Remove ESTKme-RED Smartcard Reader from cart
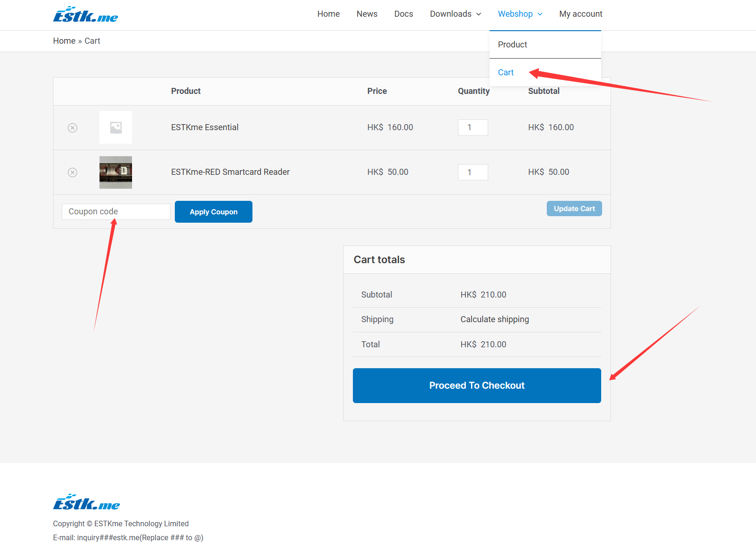Screen dimensions: 756x543 [73, 172]
